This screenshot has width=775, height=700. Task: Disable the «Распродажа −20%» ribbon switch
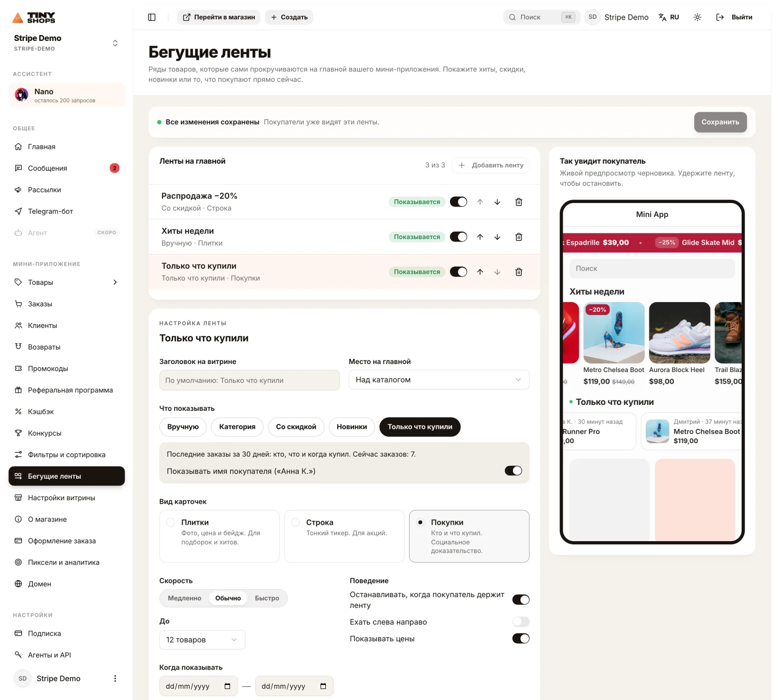458,202
